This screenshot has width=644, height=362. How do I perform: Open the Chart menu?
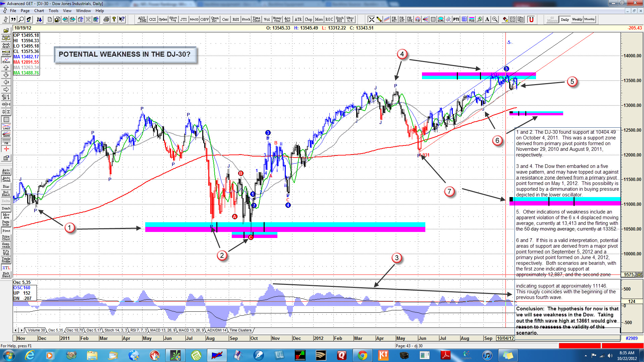tap(39, 11)
